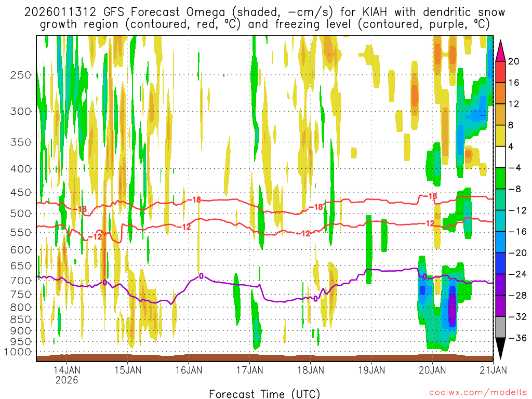This screenshot has width=532, height=399.
Task: Click the purple 0 freezing label near 16JAN
Action: (x=201, y=276)
